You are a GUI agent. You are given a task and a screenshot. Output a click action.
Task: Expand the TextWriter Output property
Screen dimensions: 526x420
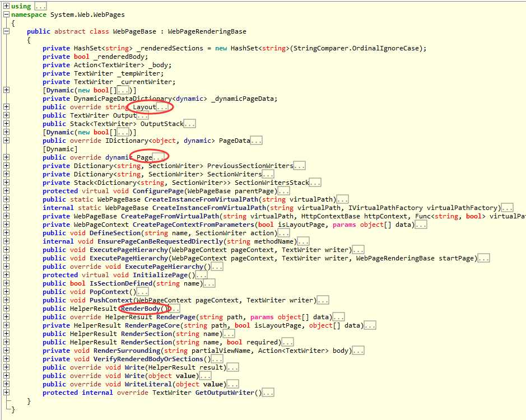(x=6, y=115)
